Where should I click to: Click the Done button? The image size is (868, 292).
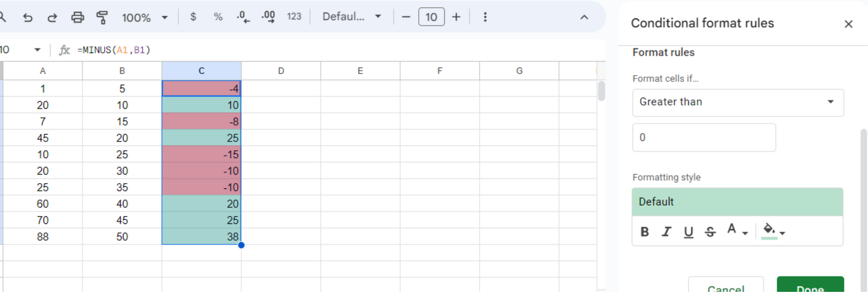810,287
